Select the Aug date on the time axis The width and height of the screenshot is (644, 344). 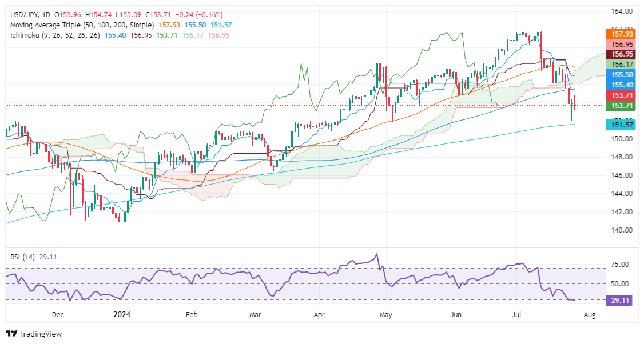589,315
